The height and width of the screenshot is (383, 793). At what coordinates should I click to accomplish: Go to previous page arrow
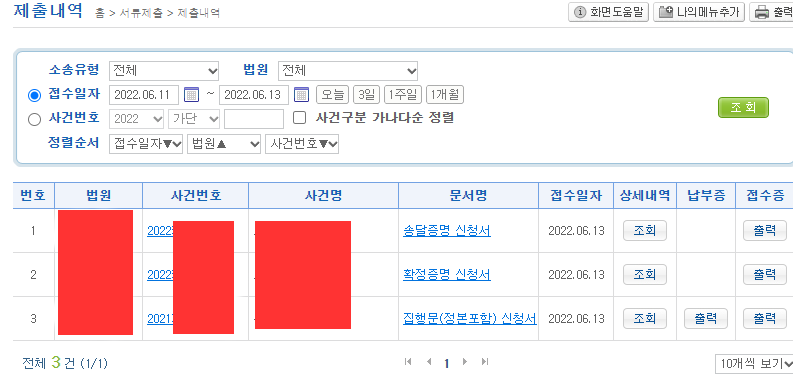click(429, 362)
